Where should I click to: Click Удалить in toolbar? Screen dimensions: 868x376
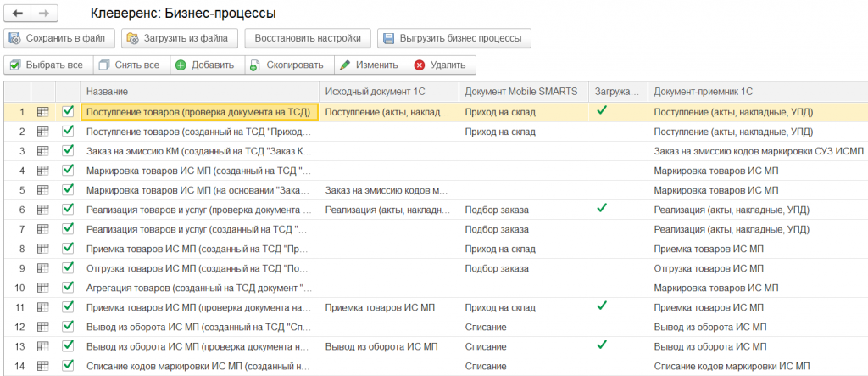(442, 65)
